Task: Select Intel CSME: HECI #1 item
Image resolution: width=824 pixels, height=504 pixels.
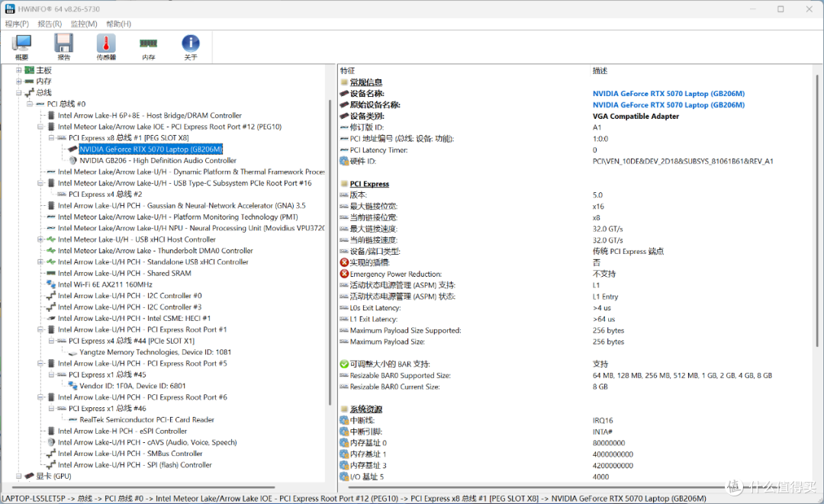Action: tap(134, 318)
